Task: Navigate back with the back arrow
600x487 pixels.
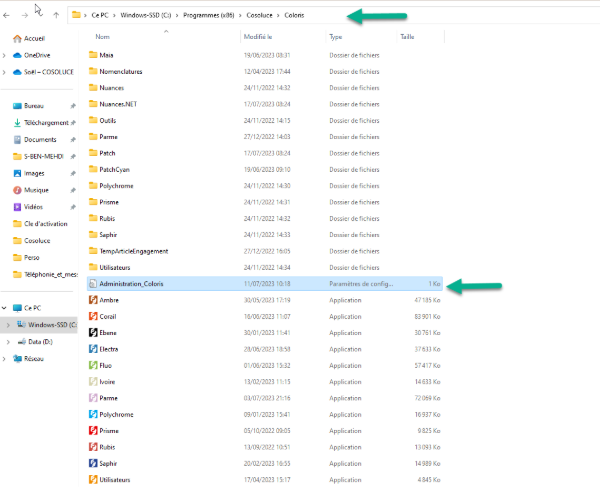Action: pos(9,15)
